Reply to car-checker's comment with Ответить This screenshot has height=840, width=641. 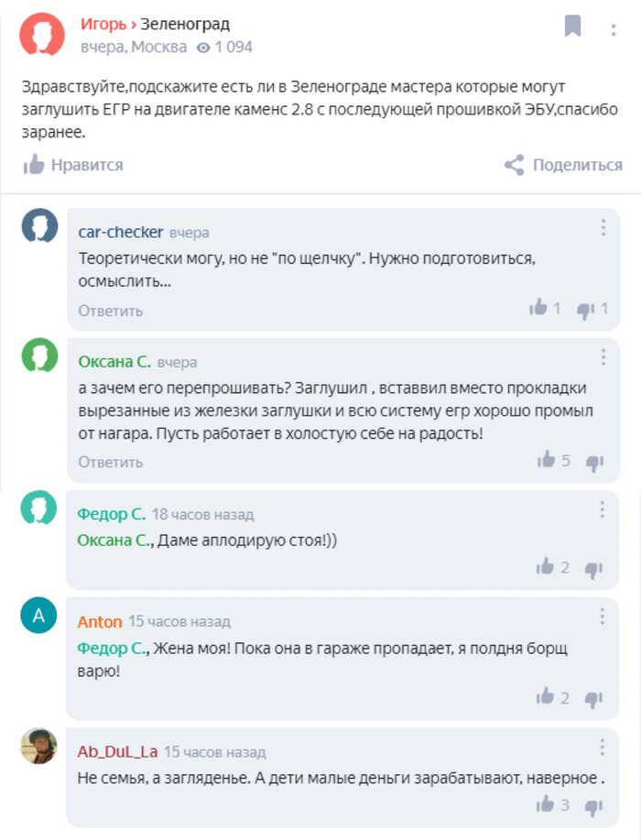click(110, 311)
